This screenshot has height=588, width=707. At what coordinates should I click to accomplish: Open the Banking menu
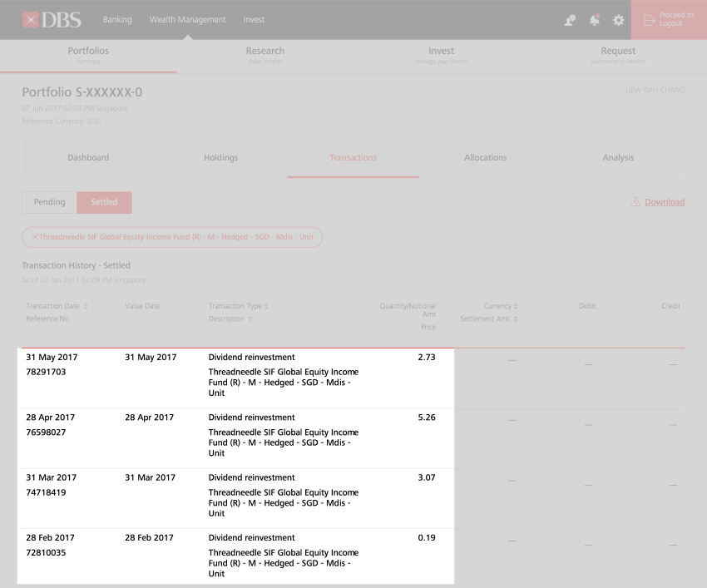pyautogui.click(x=117, y=20)
